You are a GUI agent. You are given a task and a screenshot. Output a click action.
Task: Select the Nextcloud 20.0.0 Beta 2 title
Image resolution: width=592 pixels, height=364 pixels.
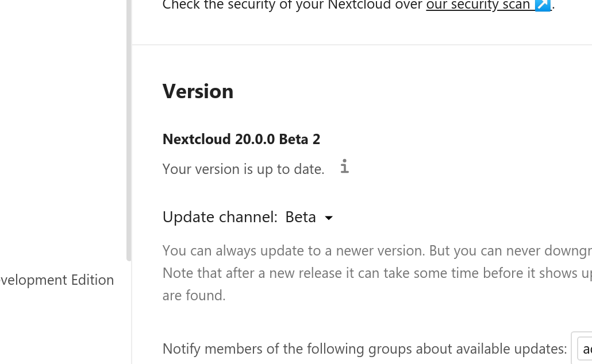tap(241, 139)
